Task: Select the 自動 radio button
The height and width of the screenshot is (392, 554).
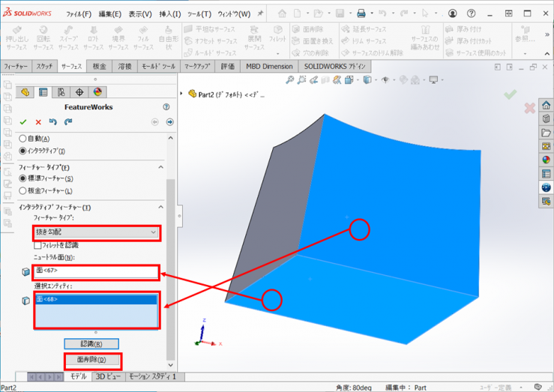Action: point(22,139)
